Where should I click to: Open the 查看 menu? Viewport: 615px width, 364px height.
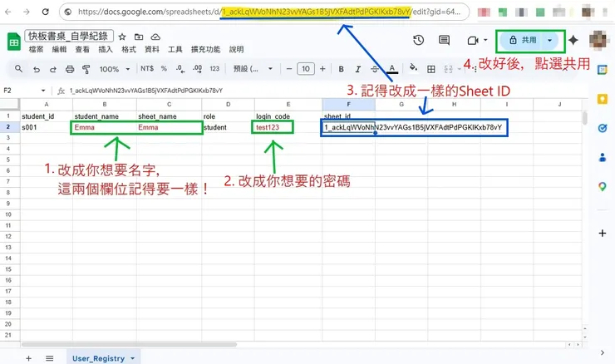point(82,49)
